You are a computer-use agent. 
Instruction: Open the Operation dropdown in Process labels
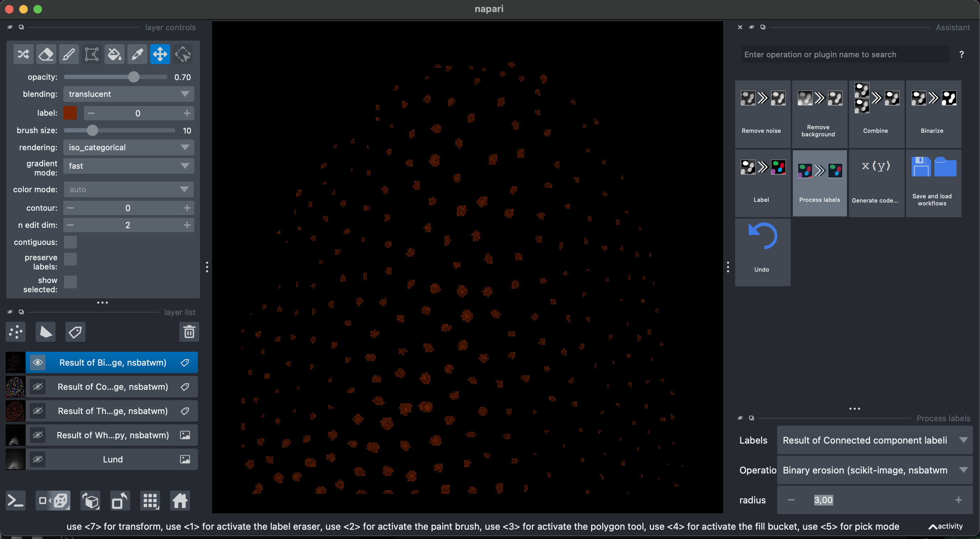[874, 471]
